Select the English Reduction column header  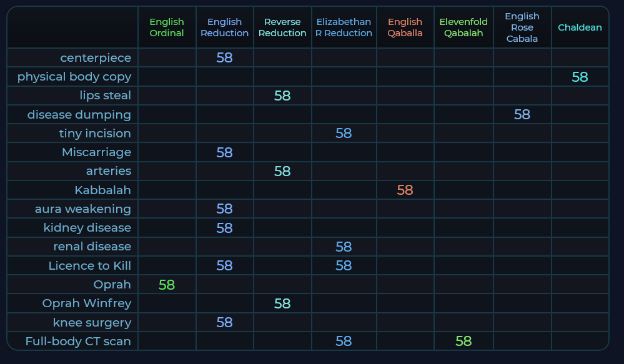[224, 27]
